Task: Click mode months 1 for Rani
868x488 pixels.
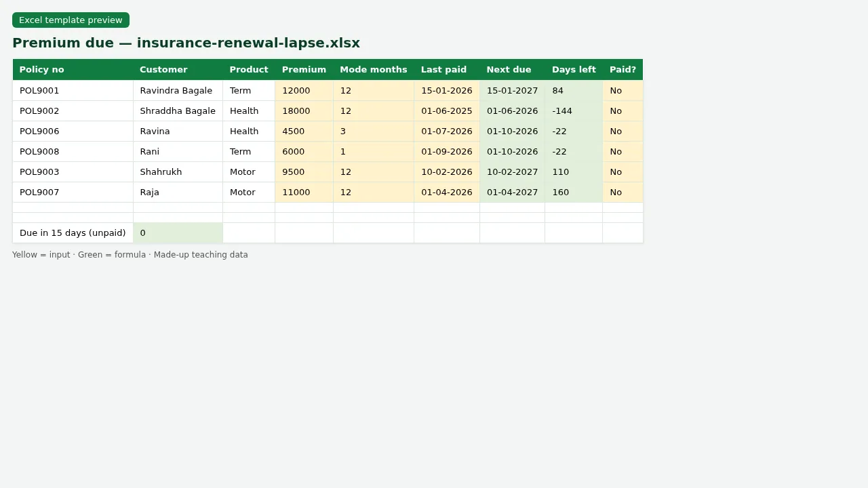Action: pos(374,152)
